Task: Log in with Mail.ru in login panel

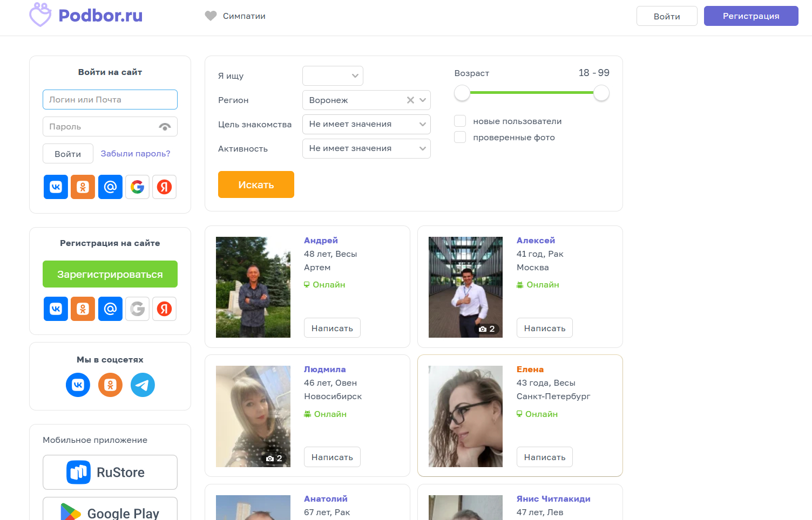Action: [110, 187]
